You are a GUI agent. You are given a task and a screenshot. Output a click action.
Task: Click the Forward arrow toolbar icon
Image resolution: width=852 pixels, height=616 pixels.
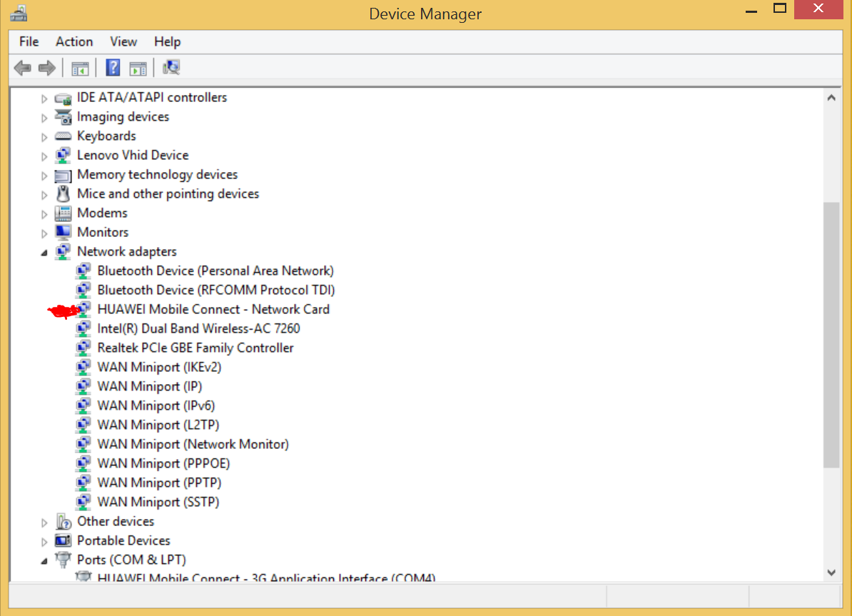pos(46,68)
